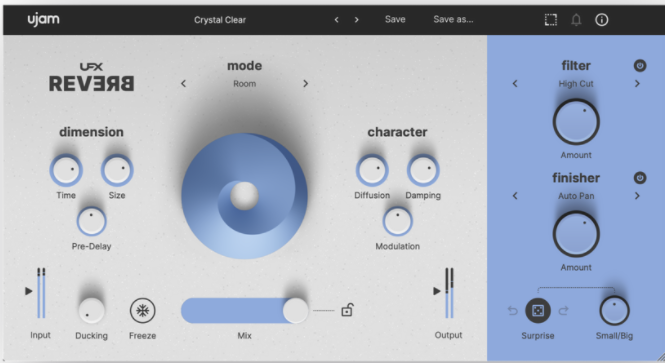Viewport: 665px width, 363px height.
Task: Click the large blue center dial
Action: (x=244, y=196)
